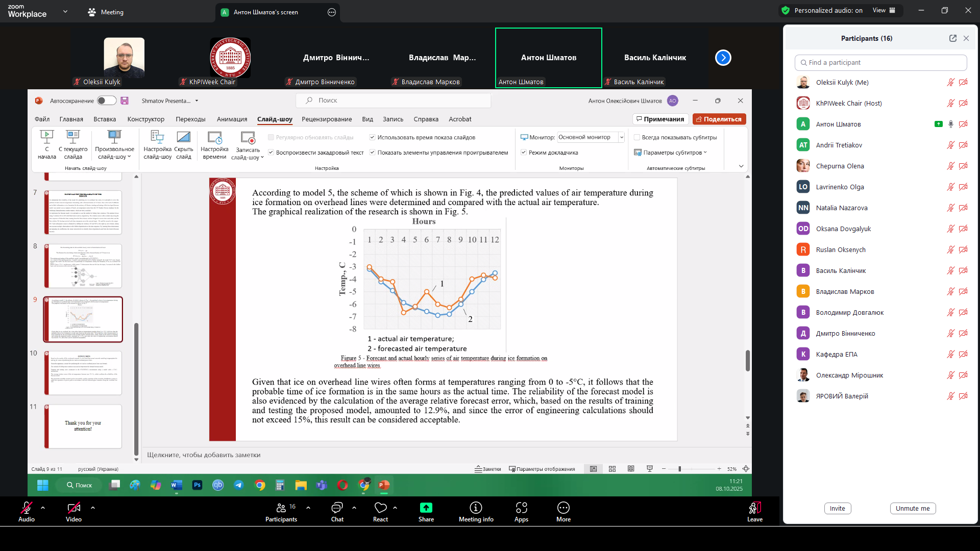980x551 pixels.
Task: Open the Монитор dropdown list
Action: coord(621,137)
